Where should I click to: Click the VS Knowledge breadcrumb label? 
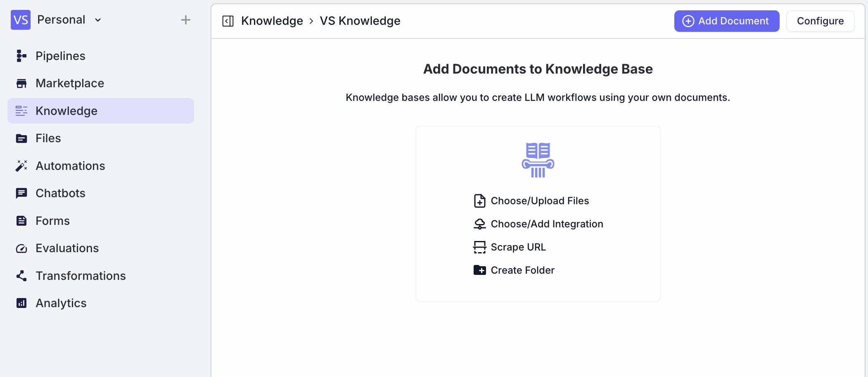click(360, 21)
